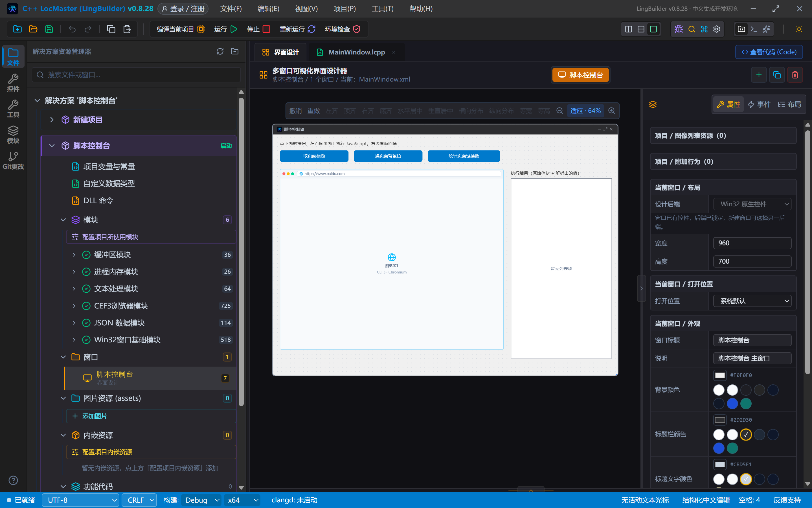812x508 pixels.
Task: Open the settings gear icon
Action: coord(717,29)
